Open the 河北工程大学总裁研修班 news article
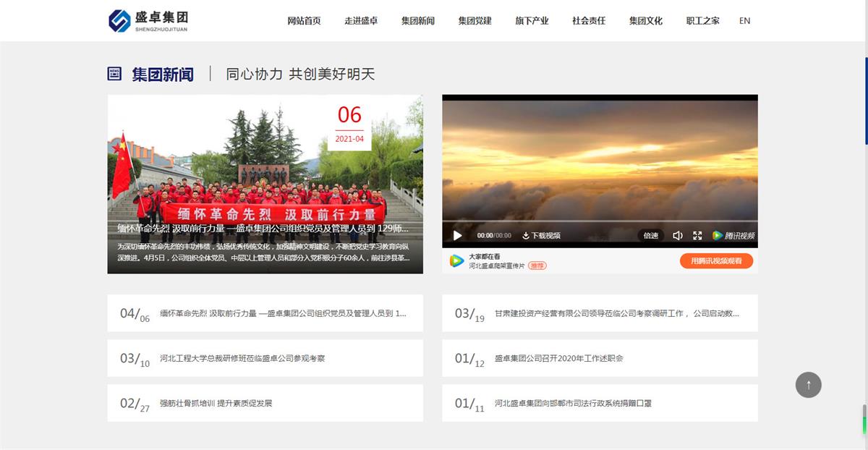Image resolution: width=868 pixels, height=450 pixels. 242,358
